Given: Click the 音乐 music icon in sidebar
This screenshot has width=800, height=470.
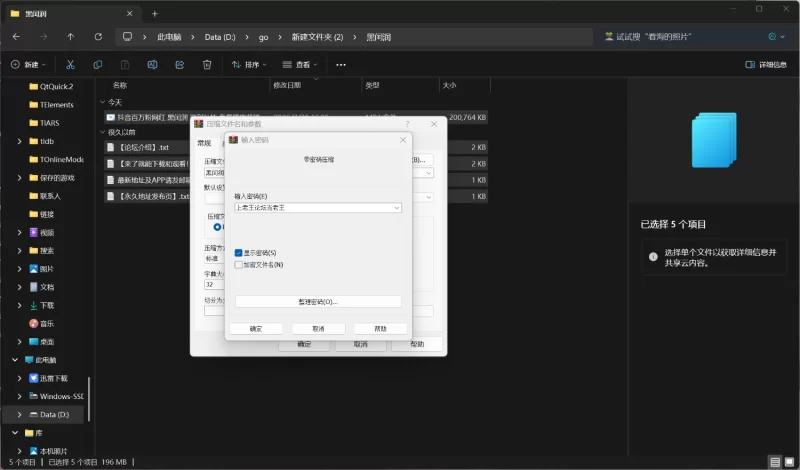Looking at the screenshot, I should 34,324.
